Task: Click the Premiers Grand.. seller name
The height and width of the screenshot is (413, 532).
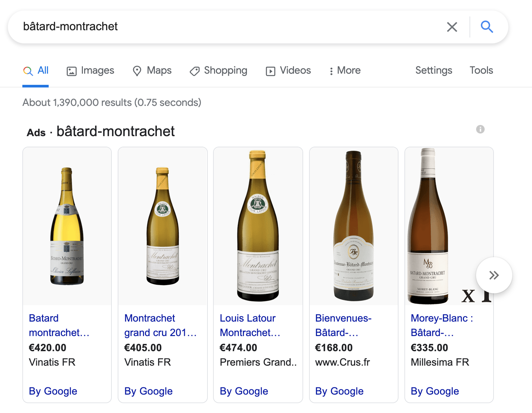Action: click(x=258, y=362)
